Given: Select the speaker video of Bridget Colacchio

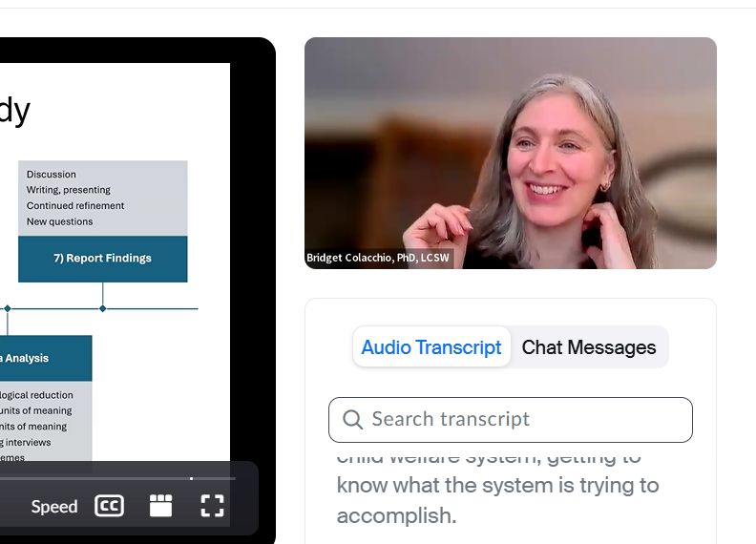Looking at the screenshot, I should (x=511, y=153).
